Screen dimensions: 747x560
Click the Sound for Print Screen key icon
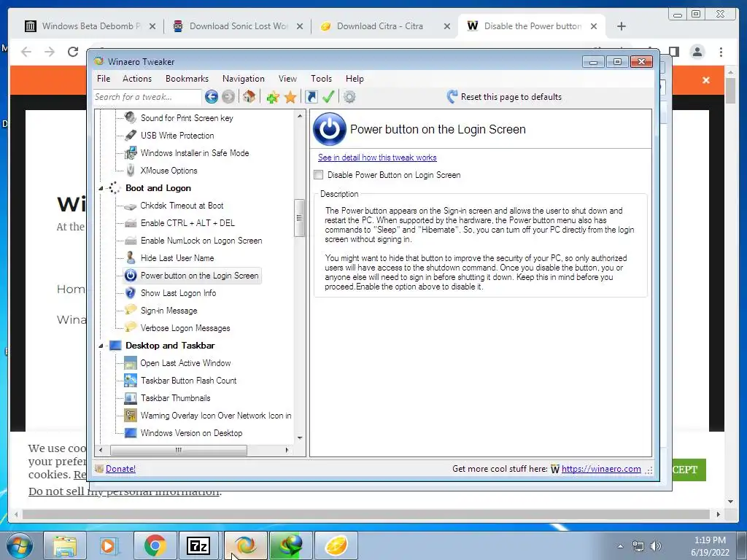130,117
